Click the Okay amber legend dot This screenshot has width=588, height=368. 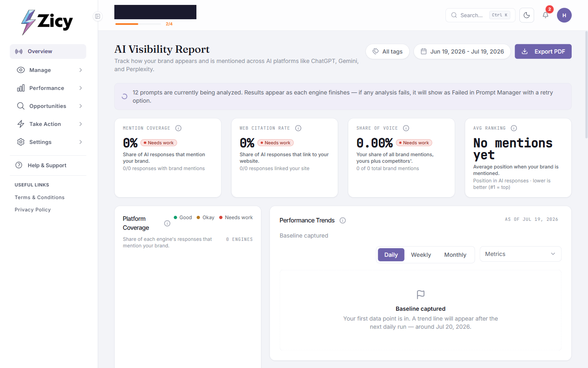pos(198,218)
